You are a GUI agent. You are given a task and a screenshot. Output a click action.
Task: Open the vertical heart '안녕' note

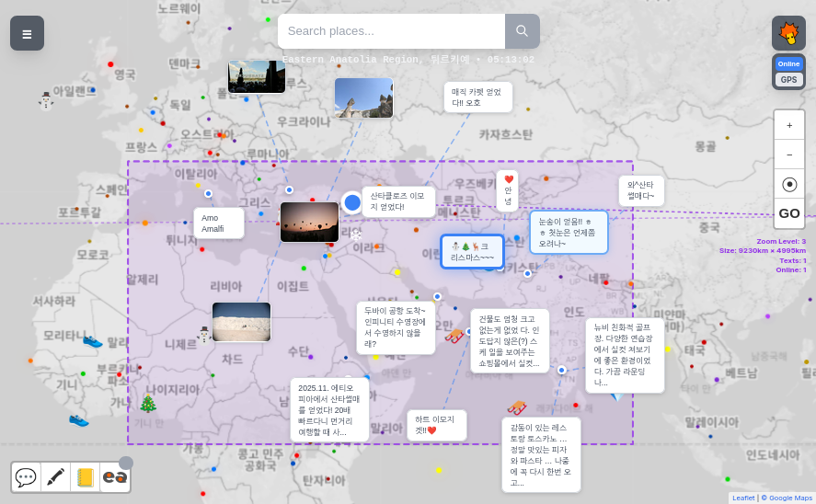(508, 190)
